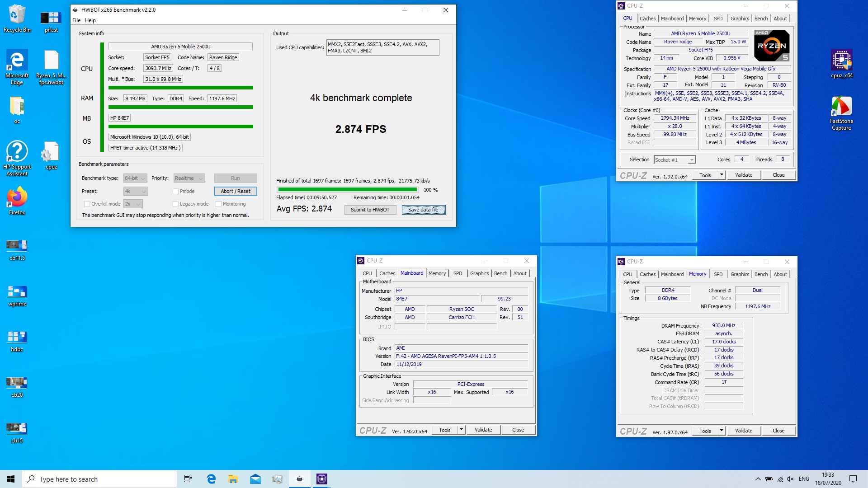Open the cb20 desktop shortcut
This screenshot has width=868, height=488.
click(17, 387)
